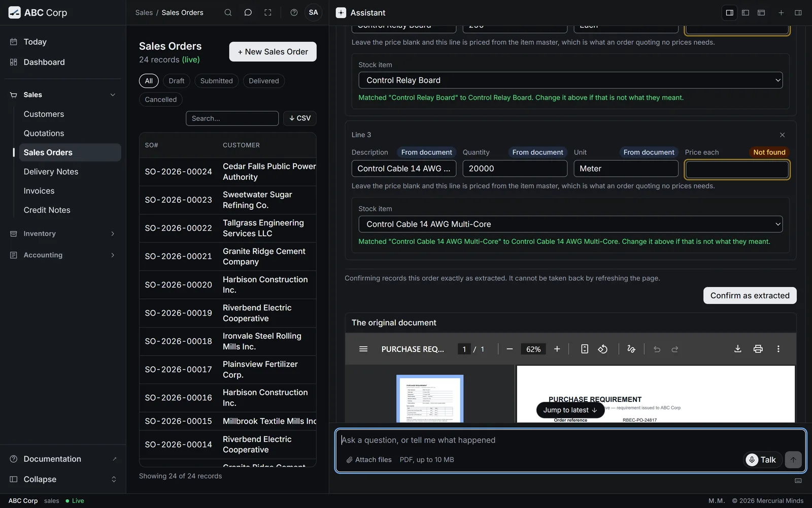This screenshot has width=812, height=508.
Task: Export orders with the CSV button
Action: (x=300, y=118)
